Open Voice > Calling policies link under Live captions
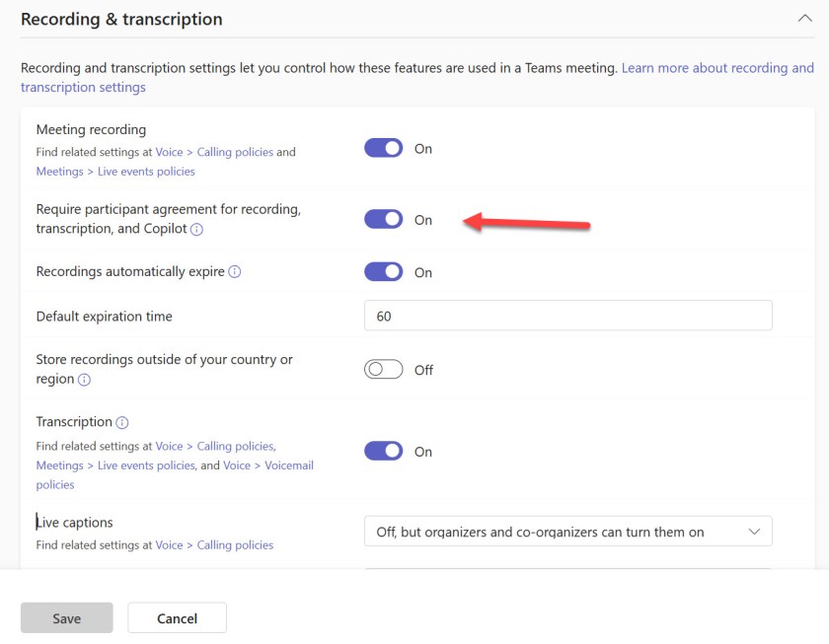The height and width of the screenshot is (644, 829). [214, 545]
